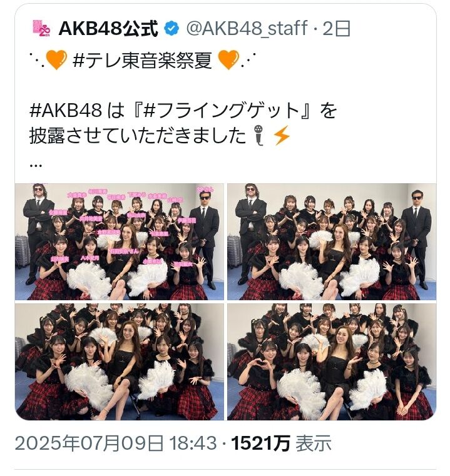Click the AKB48 official profile avatar
This screenshot has height=476, width=450.
41,28
